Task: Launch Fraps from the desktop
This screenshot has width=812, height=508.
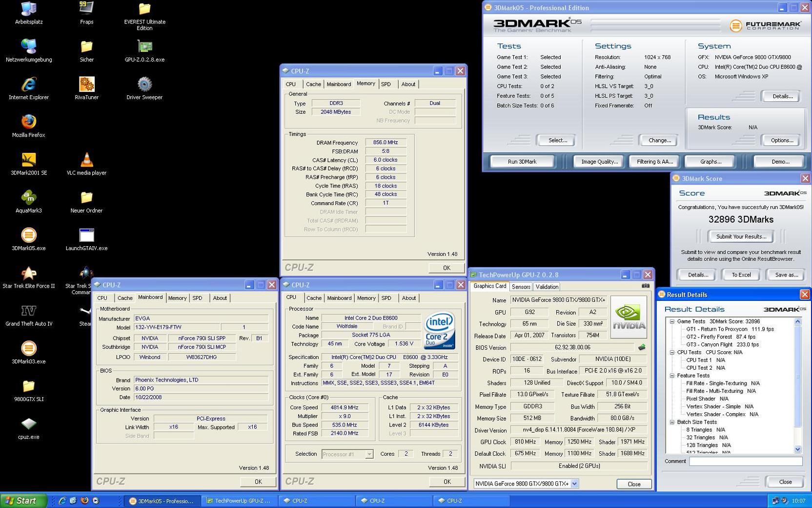Action: pyautogui.click(x=86, y=13)
